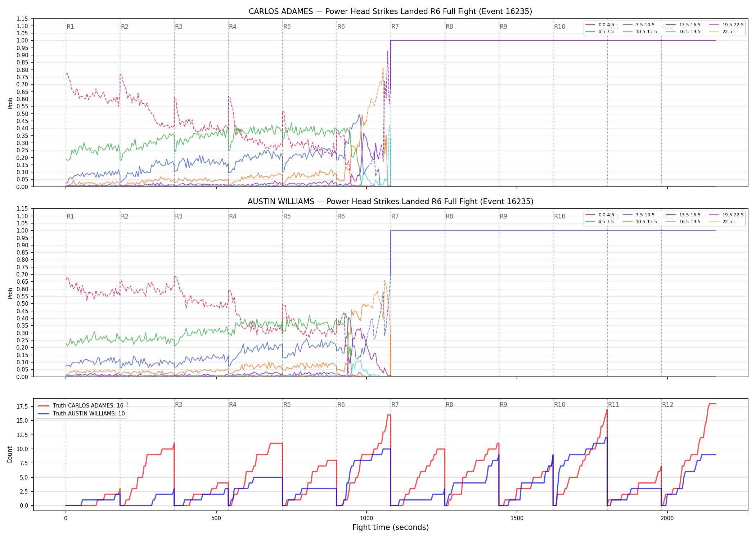Click the R2 round marker in Austin Williams chart
The width and height of the screenshot is (756, 540).
[125, 216]
